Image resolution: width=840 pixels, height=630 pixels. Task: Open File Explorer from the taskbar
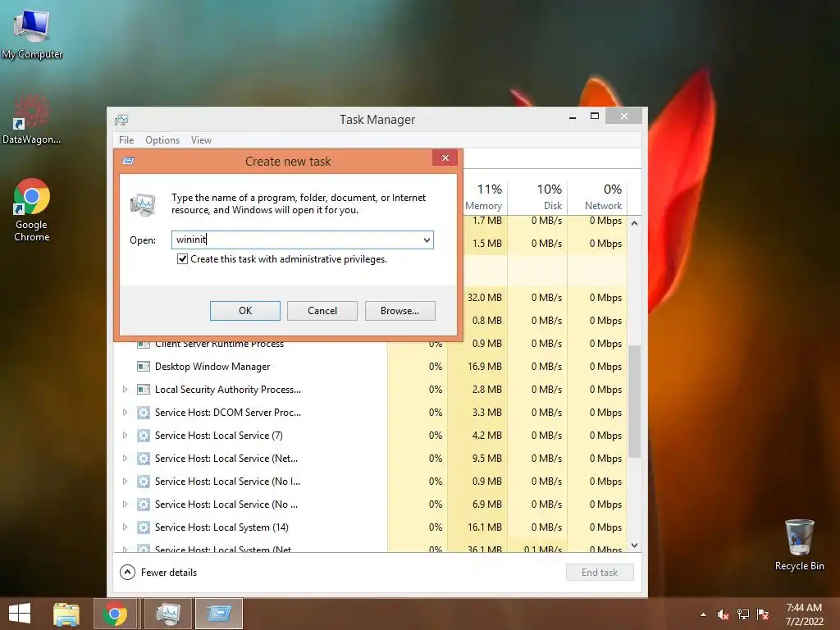click(66, 614)
